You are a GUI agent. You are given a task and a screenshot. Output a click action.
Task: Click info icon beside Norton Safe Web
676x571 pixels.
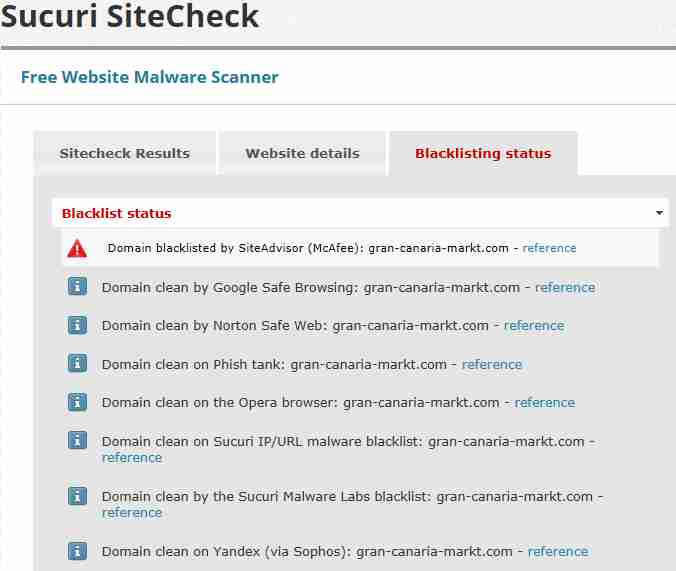(x=77, y=325)
